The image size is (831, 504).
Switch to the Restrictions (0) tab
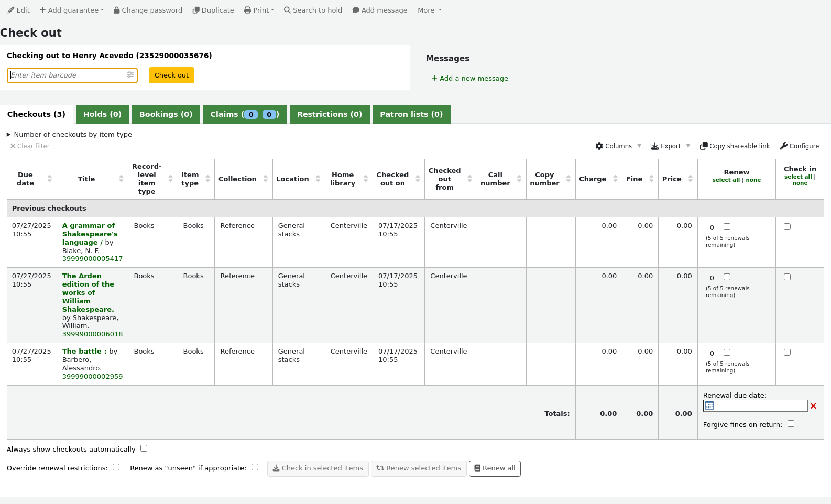coord(330,114)
